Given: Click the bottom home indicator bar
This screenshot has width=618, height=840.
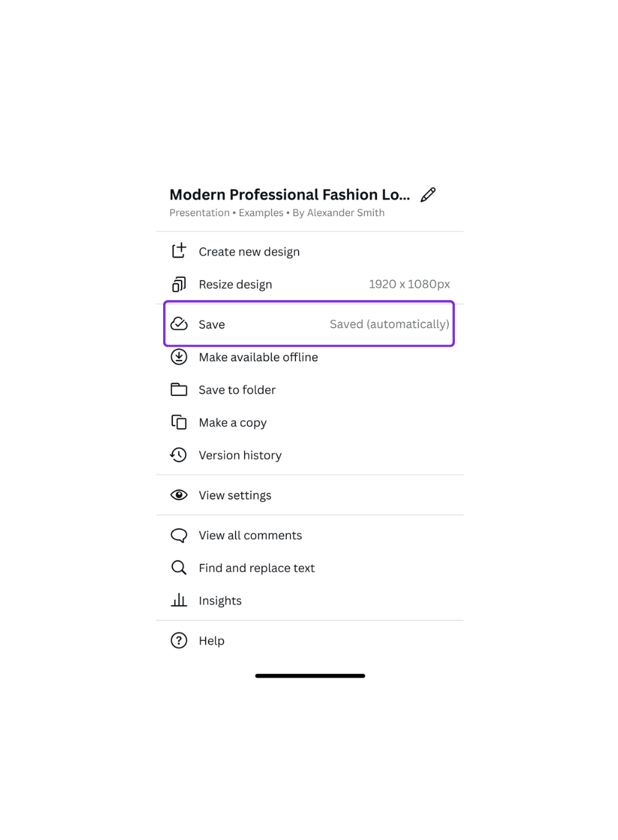Looking at the screenshot, I should (310, 676).
